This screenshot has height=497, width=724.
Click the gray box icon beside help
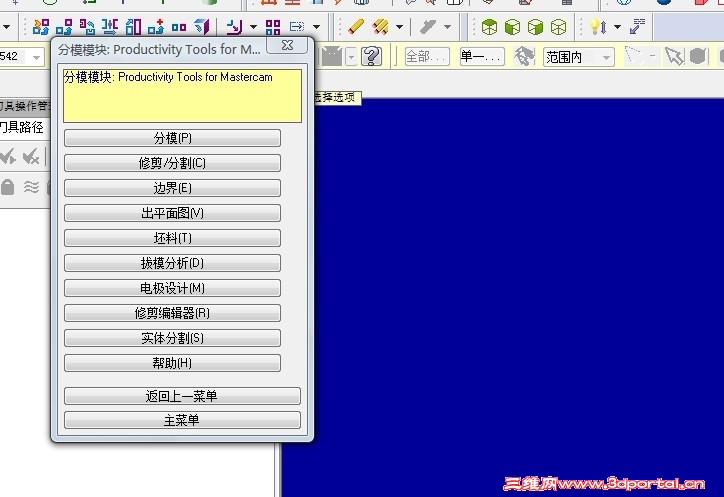[332, 57]
